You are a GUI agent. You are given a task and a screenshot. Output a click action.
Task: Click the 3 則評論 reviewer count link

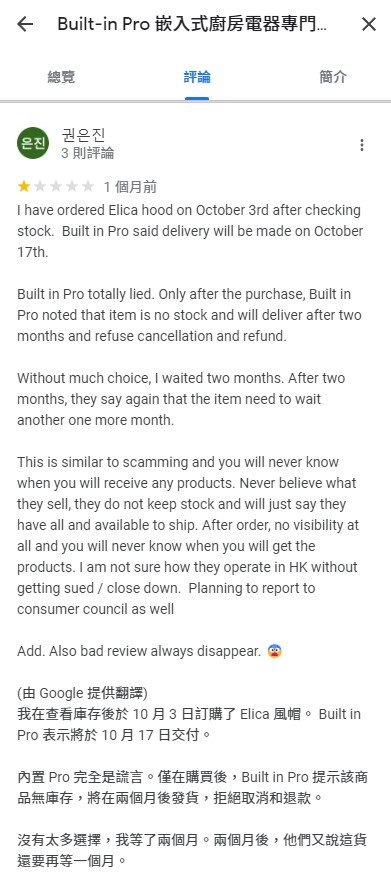tap(87, 152)
